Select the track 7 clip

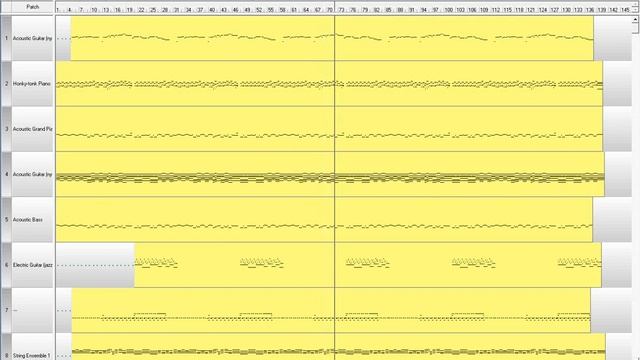click(331, 310)
